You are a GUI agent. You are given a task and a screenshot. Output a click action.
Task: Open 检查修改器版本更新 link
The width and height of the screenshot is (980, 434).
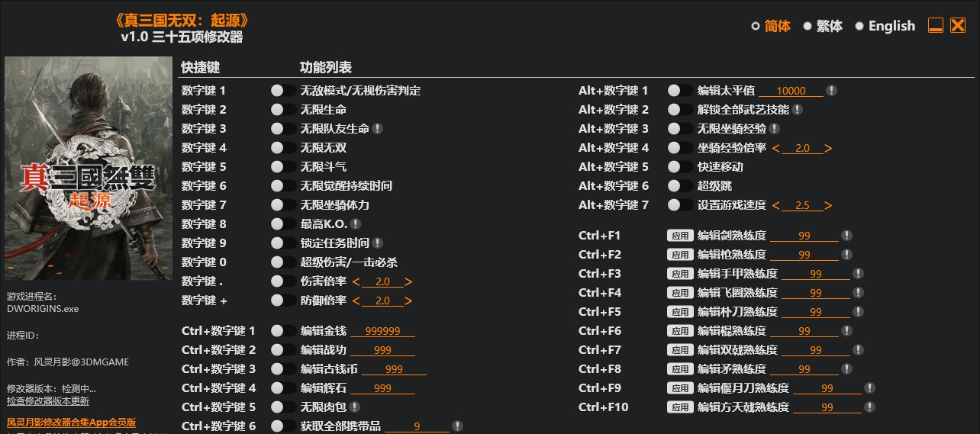coord(48,401)
